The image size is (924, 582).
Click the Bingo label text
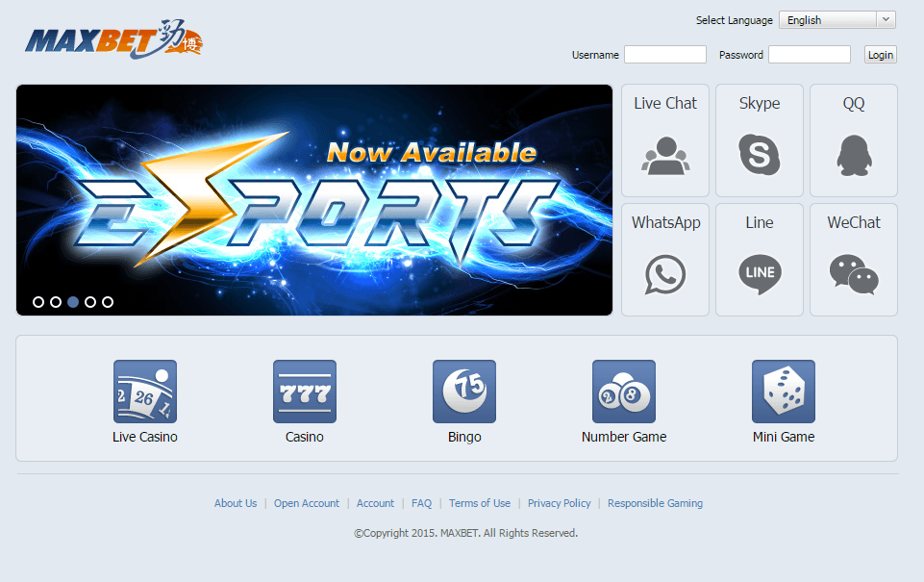[464, 437]
